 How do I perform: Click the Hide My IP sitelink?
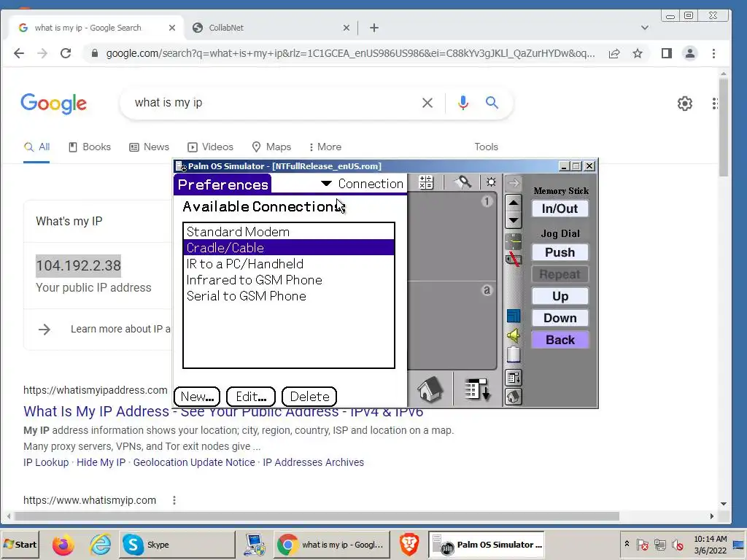[x=101, y=462]
